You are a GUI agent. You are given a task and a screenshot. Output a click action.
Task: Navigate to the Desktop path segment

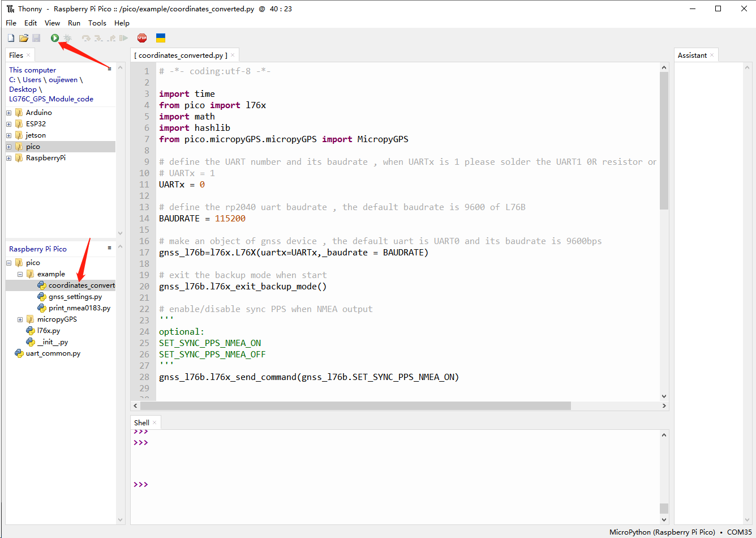pos(23,89)
